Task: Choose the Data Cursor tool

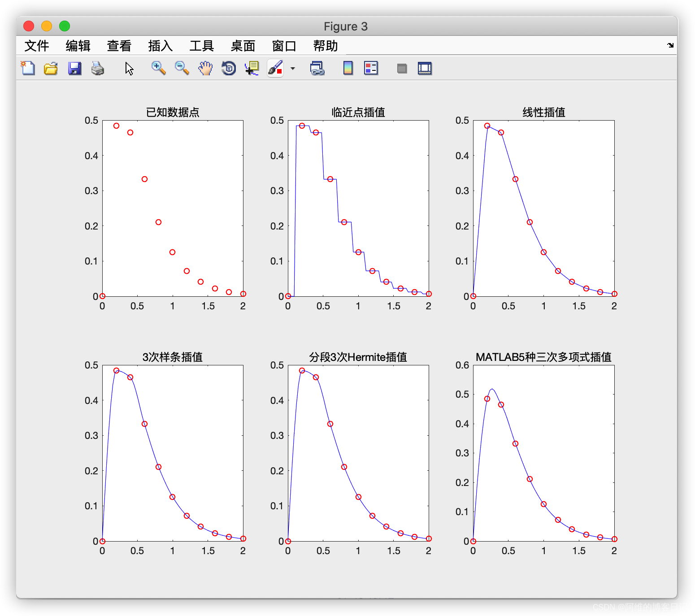Action: tap(252, 68)
